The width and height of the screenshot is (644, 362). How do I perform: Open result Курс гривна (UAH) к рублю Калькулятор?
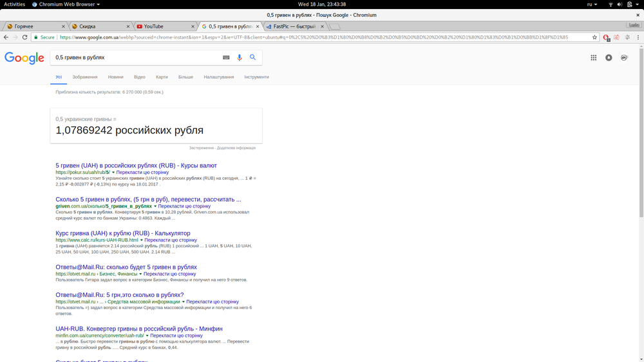tap(123, 233)
